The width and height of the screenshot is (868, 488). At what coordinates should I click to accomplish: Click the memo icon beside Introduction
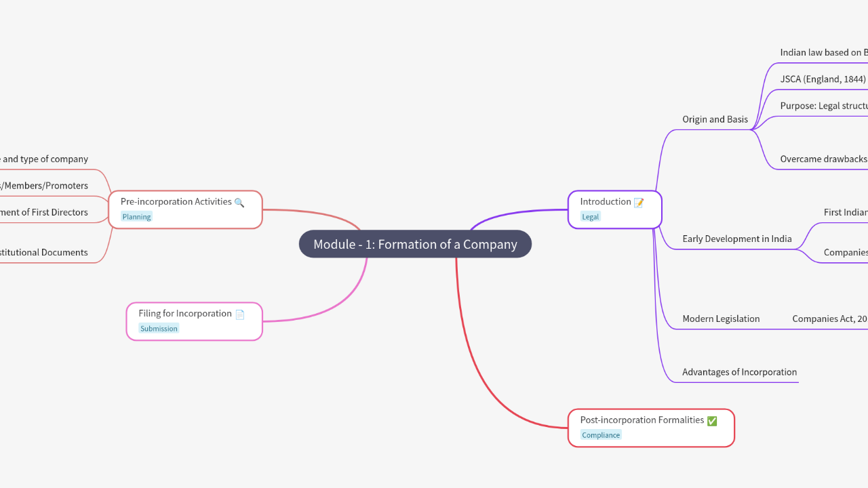pos(638,202)
